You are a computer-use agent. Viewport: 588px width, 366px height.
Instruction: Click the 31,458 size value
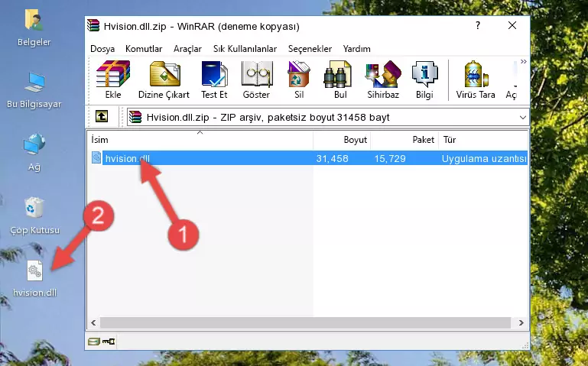(333, 158)
